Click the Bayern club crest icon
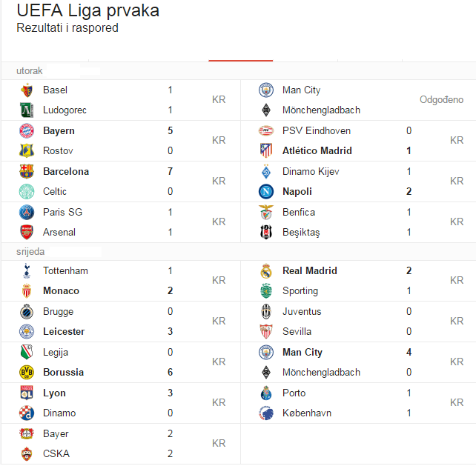 tap(27, 131)
